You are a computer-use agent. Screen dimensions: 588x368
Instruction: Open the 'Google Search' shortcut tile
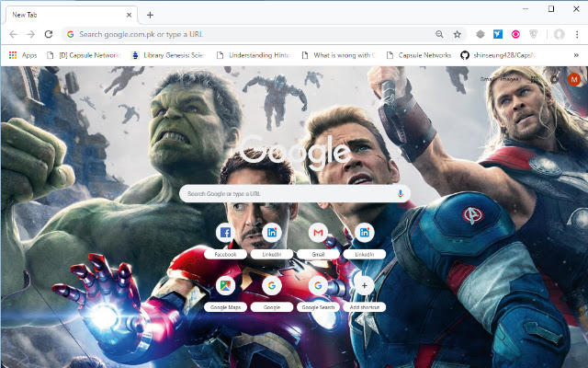click(x=318, y=293)
